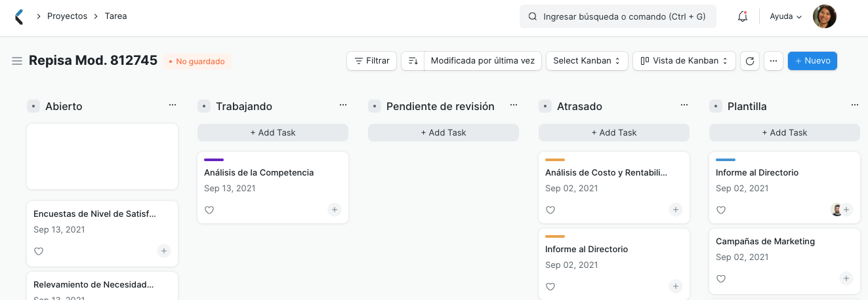Screen dimensions: 868x300
Task: Open the user profile avatar
Action: 825,16
